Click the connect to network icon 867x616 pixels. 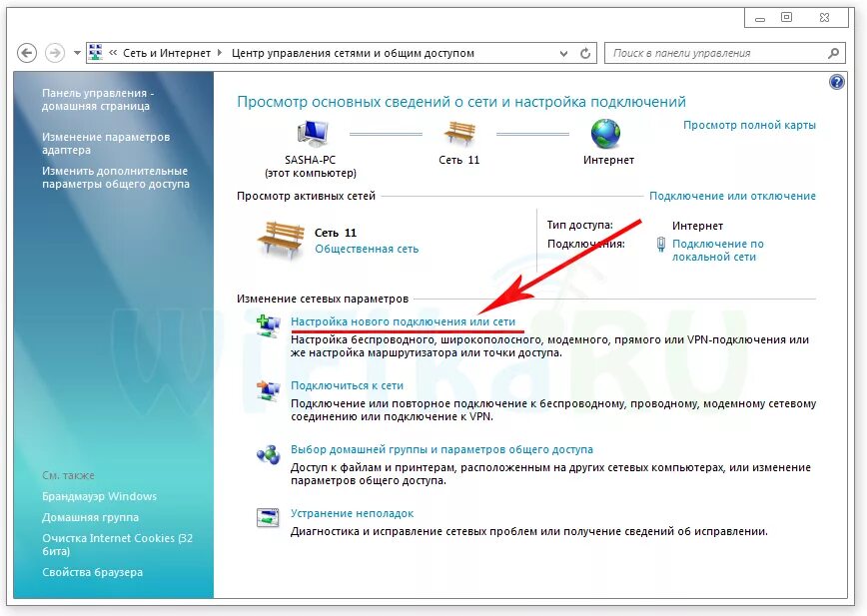[268, 390]
